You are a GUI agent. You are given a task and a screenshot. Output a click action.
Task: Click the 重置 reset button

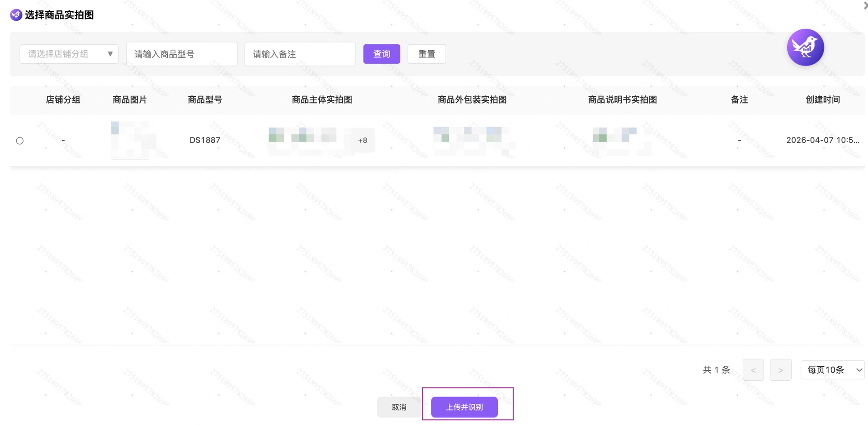pos(427,54)
